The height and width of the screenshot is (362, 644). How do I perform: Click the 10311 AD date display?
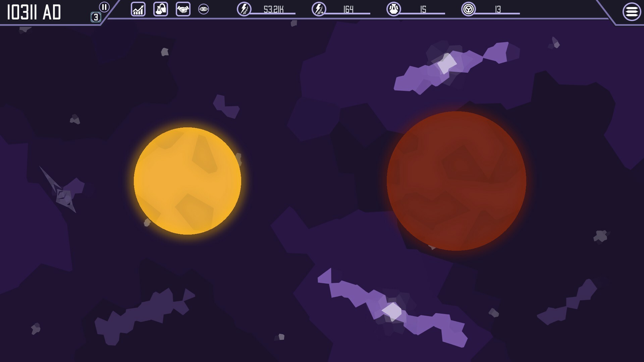(34, 13)
